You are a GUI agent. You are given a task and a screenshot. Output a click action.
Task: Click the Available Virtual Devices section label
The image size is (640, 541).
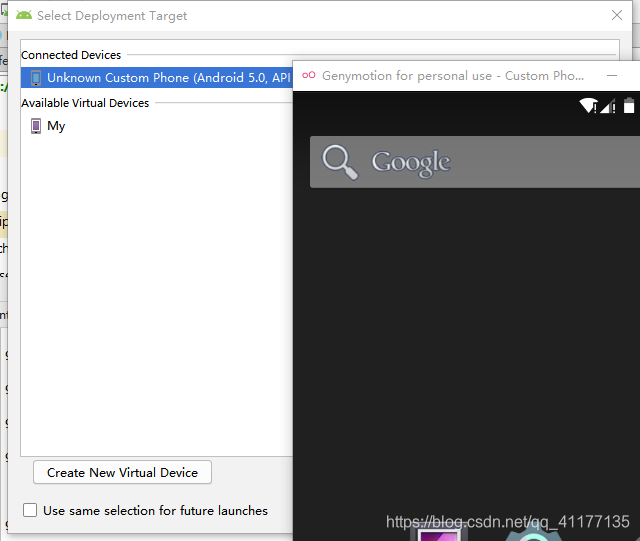pyautogui.click(x=85, y=103)
